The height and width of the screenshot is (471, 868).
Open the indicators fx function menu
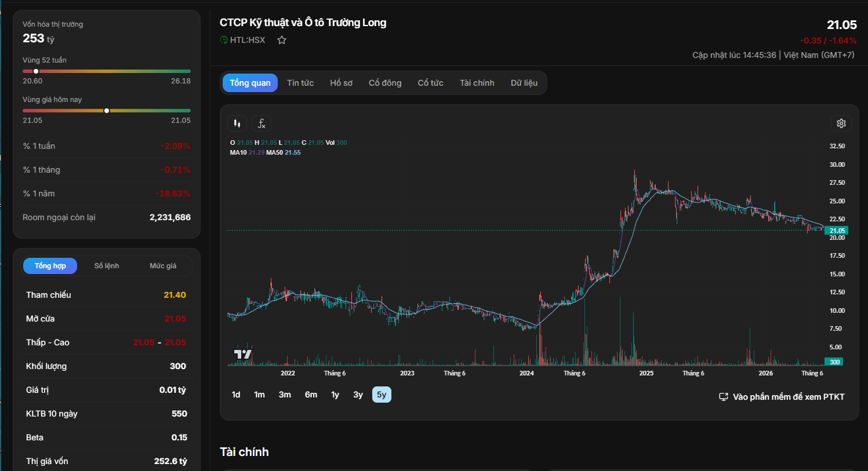[262, 123]
